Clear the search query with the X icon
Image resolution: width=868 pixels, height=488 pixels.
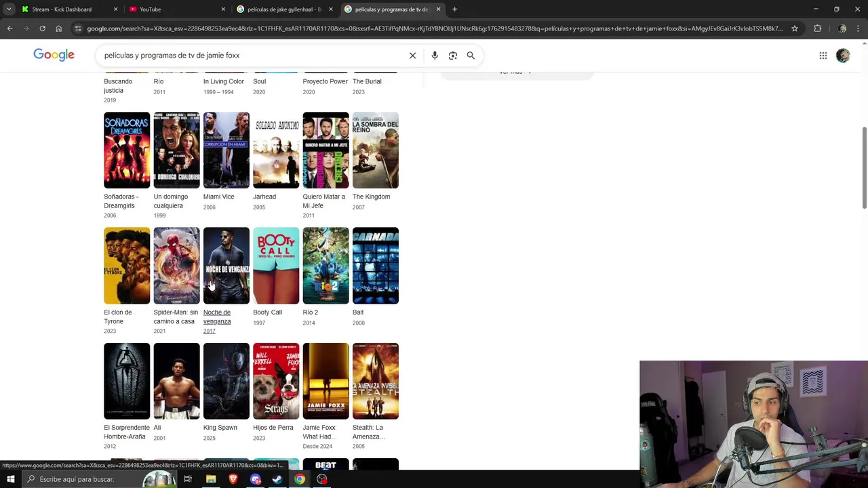(412, 56)
